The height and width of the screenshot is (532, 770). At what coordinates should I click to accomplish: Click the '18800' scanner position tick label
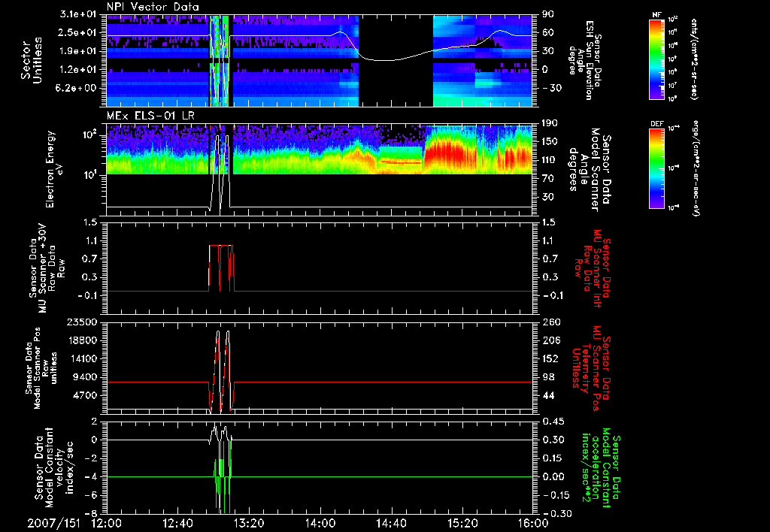pyautogui.click(x=81, y=340)
